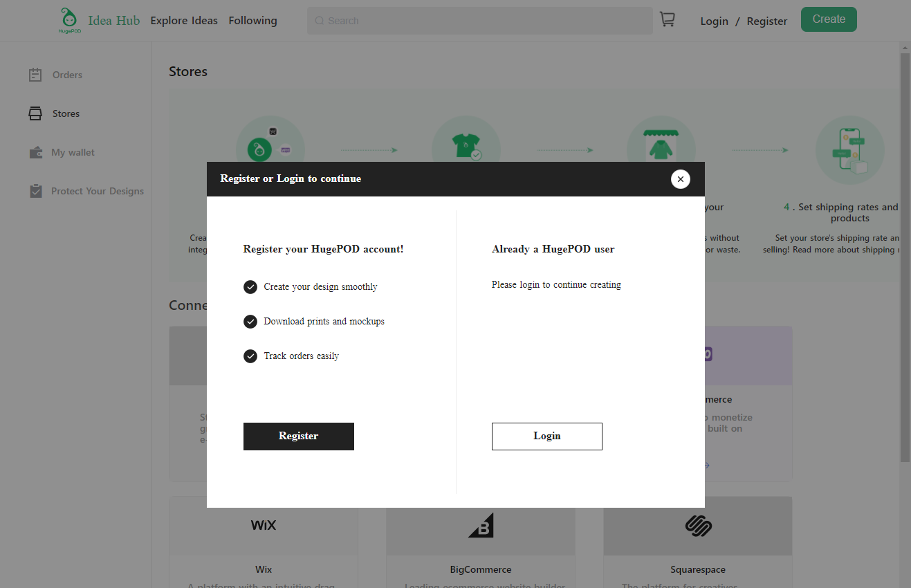Click the Login button in dialog
The image size is (911, 588).
click(x=547, y=437)
